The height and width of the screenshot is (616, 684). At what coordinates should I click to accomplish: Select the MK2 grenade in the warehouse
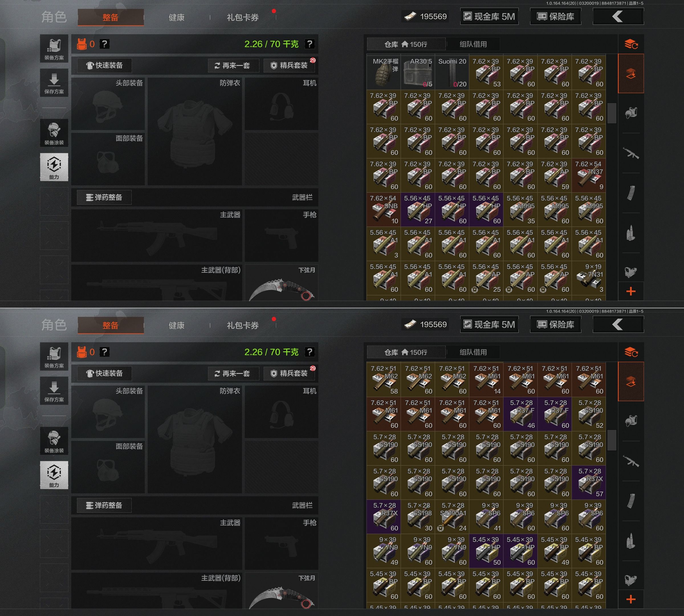coord(384,72)
